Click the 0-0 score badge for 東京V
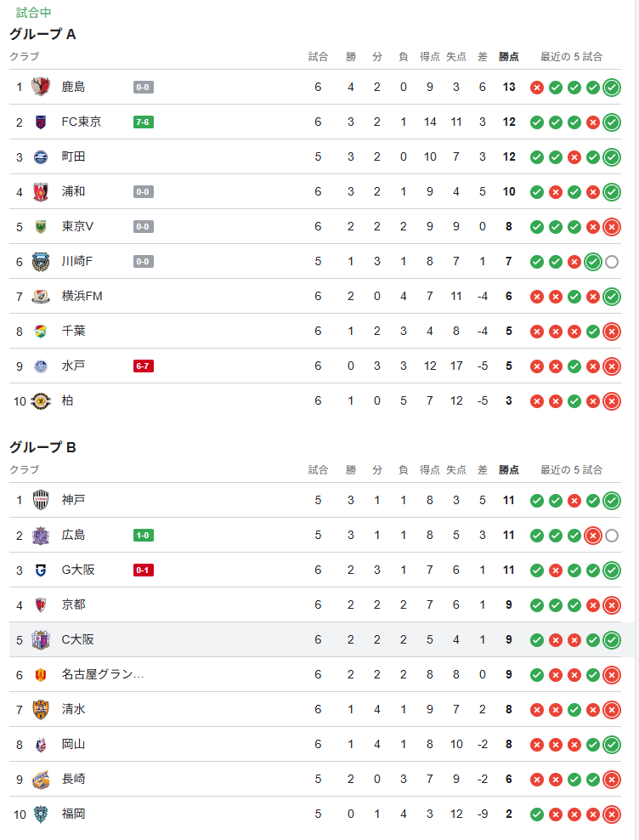 click(144, 226)
